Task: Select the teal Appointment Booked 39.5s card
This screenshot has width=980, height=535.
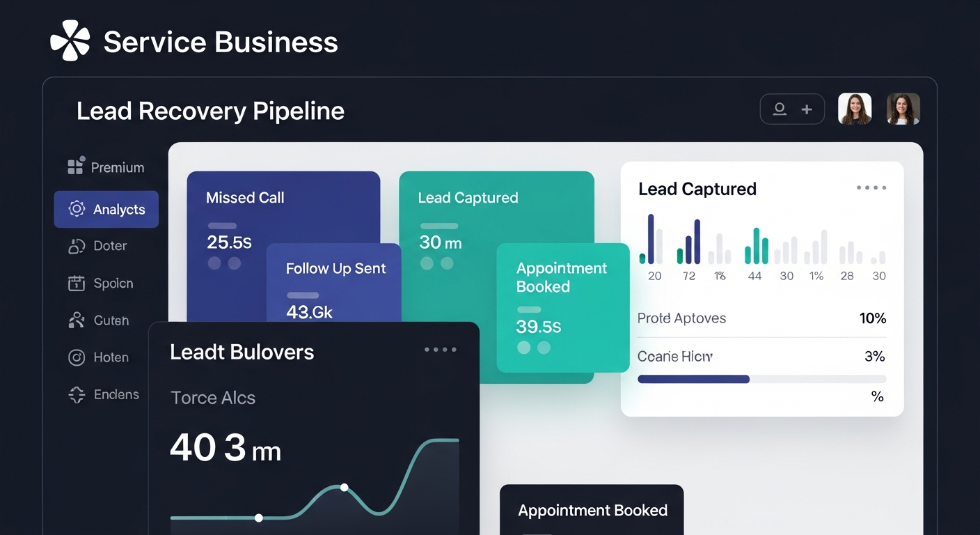Action: click(563, 307)
